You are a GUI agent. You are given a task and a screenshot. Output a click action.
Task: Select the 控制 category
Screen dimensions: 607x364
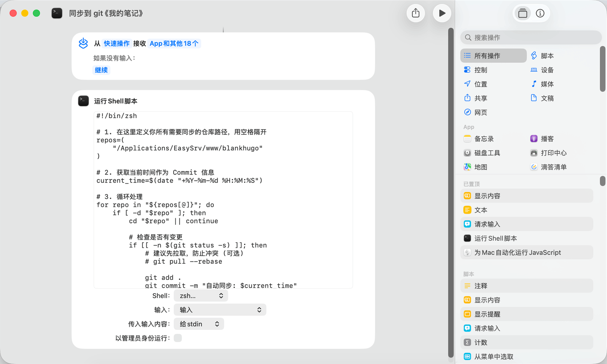tap(481, 70)
